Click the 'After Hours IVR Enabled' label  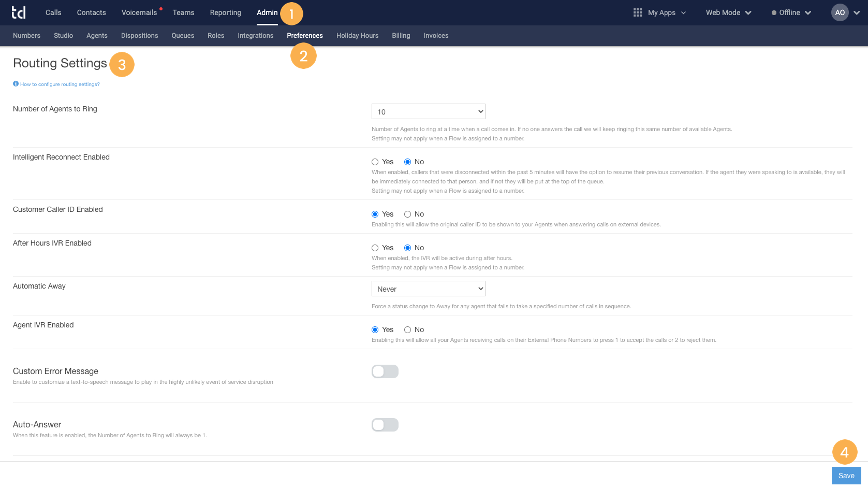(52, 243)
